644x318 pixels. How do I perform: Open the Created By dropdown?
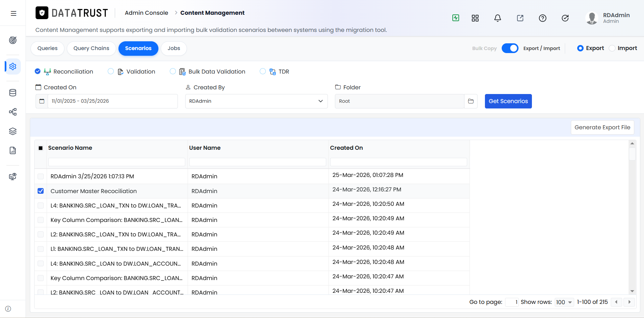[x=256, y=101]
